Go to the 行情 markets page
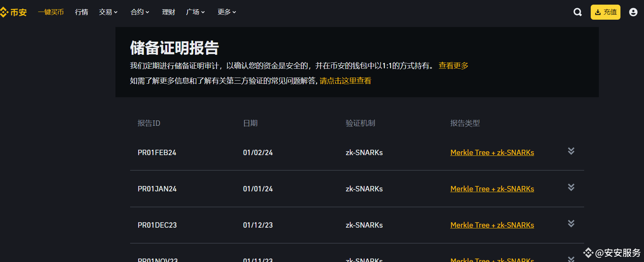Image resolution: width=644 pixels, height=262 pixels. [81, 12]
